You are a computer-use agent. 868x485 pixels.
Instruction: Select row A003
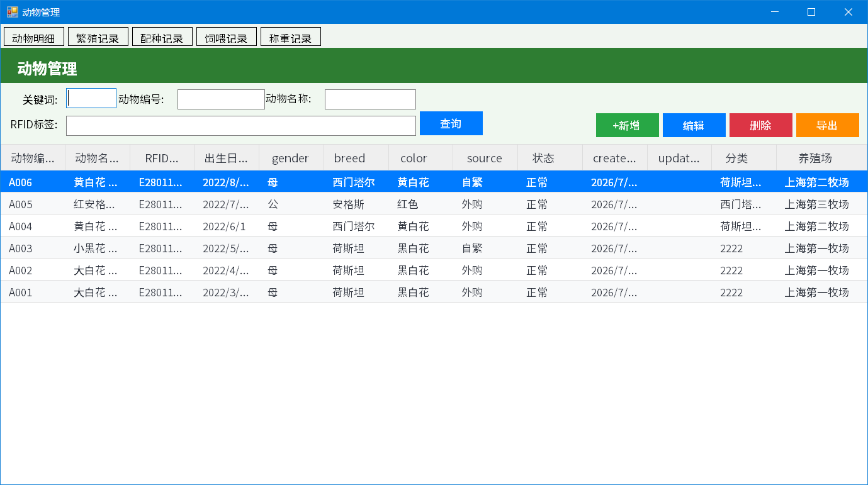[434, 248]
